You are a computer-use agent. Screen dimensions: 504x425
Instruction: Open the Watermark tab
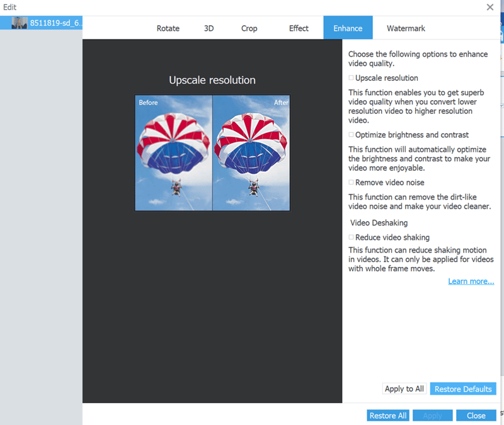406,28
